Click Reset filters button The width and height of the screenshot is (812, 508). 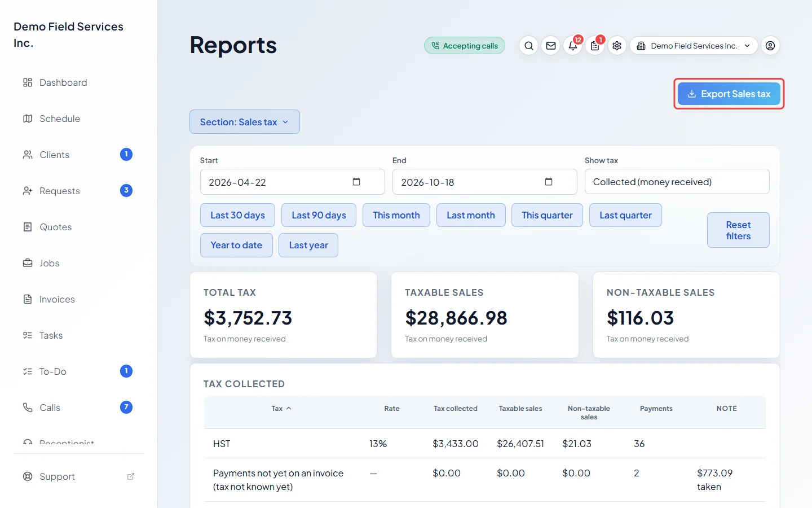(x=738, y=230)
